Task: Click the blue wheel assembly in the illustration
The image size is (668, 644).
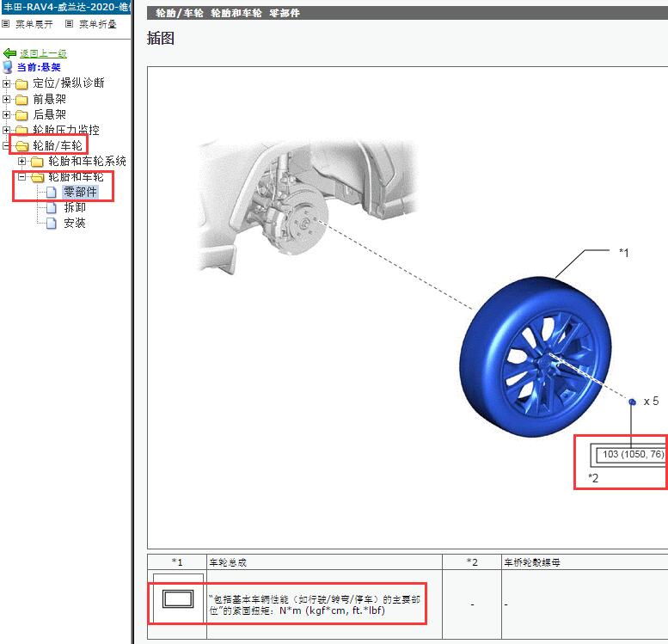Action: [535, 357]
